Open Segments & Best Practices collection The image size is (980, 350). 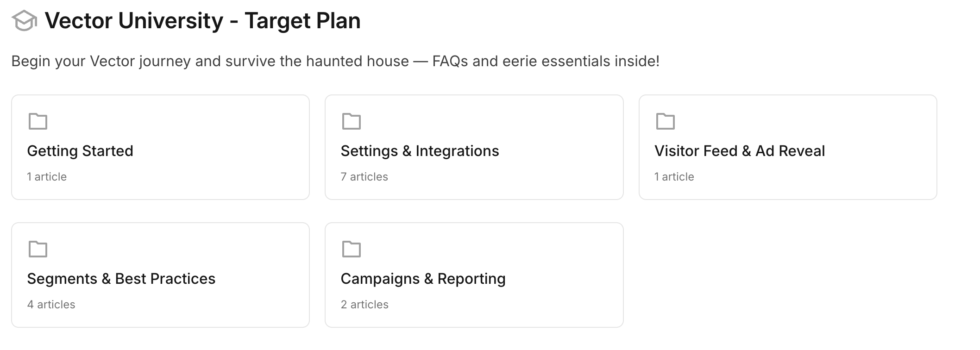pyautogui.click(x=121, y=279)
